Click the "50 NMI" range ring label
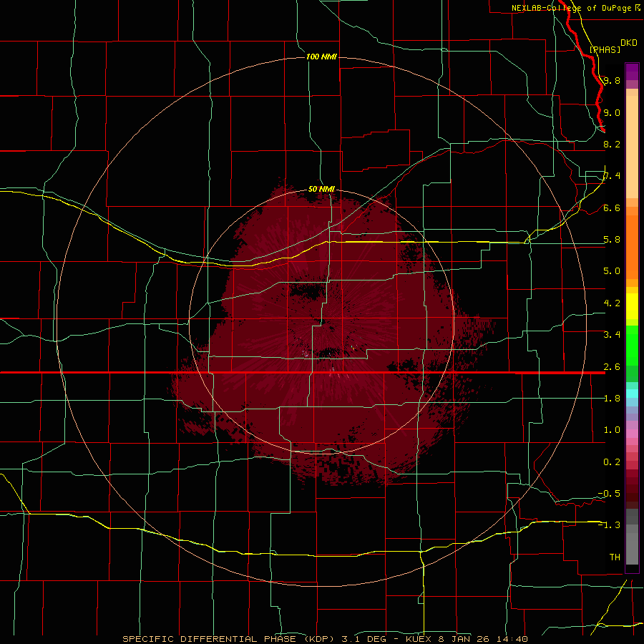Viewport: 644px width, 644px height. coord(321,189)
